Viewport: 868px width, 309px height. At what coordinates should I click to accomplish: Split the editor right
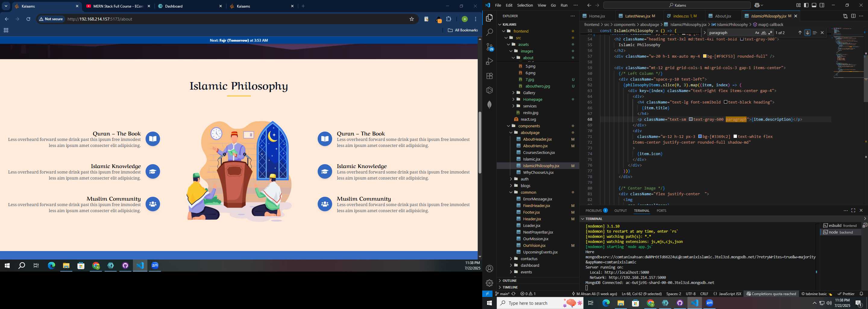[853, 16]
